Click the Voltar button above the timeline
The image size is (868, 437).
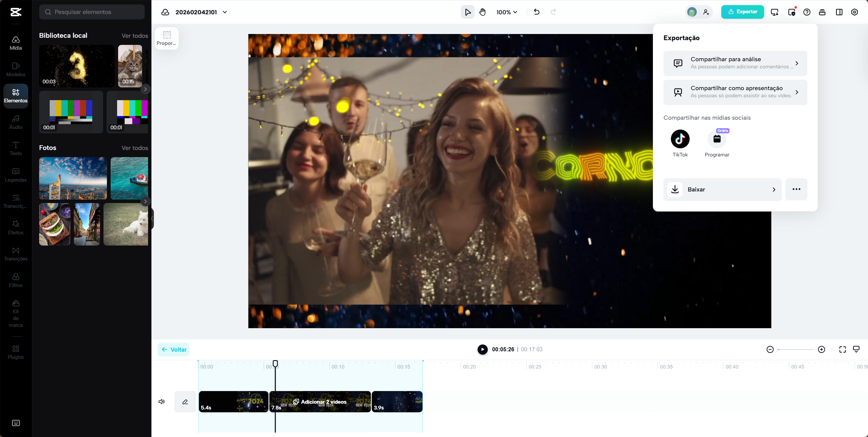coord(174,349)
